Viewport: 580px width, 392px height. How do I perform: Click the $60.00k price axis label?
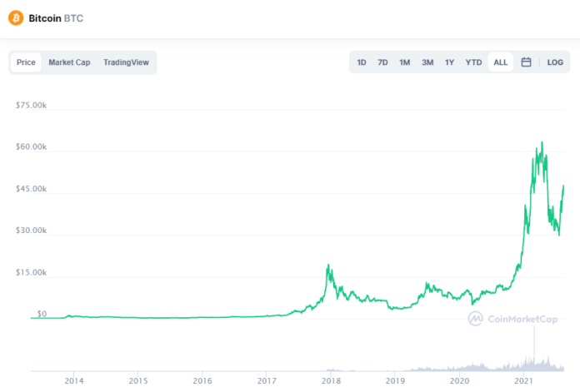pyautogui.click(x=31, y=147)
